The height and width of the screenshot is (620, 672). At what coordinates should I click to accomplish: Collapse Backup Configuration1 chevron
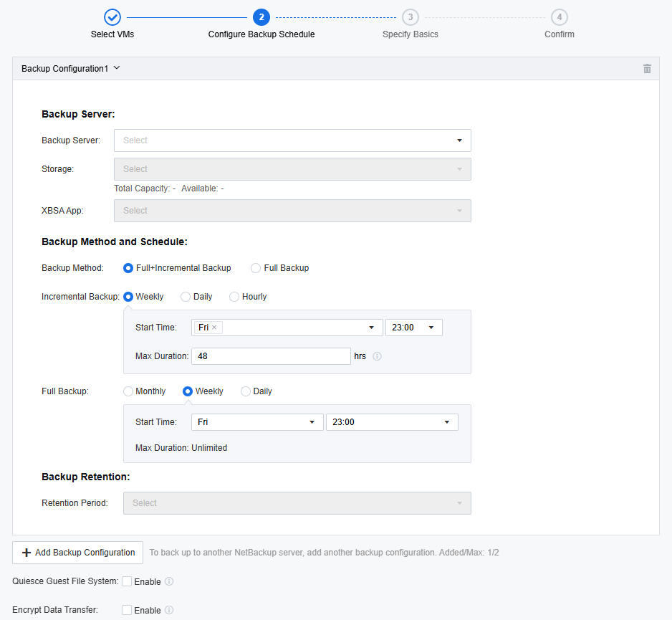point(117,68)
